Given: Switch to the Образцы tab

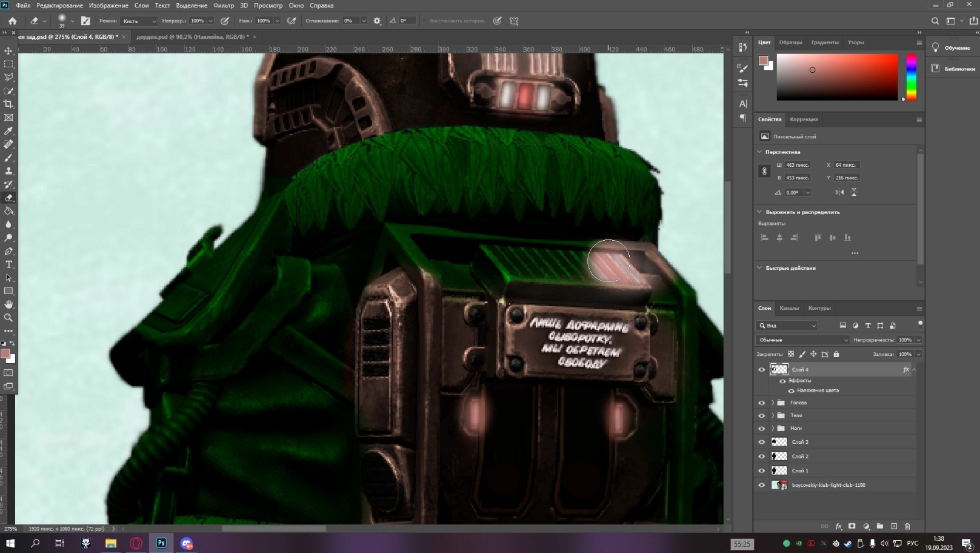Looking at the screenshot, I should (790, 42).
